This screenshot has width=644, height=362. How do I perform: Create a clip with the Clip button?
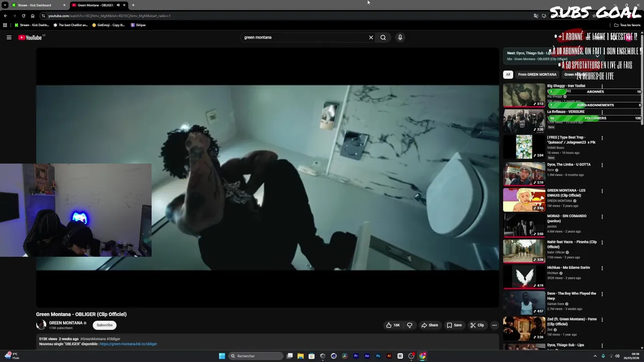click(477, 325)
